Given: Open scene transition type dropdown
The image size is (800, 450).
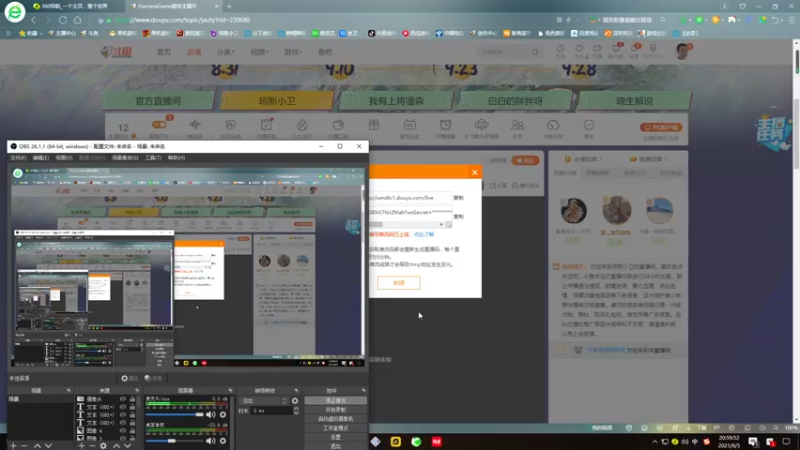Looking at the screenshot, I should tap(264, 401).
